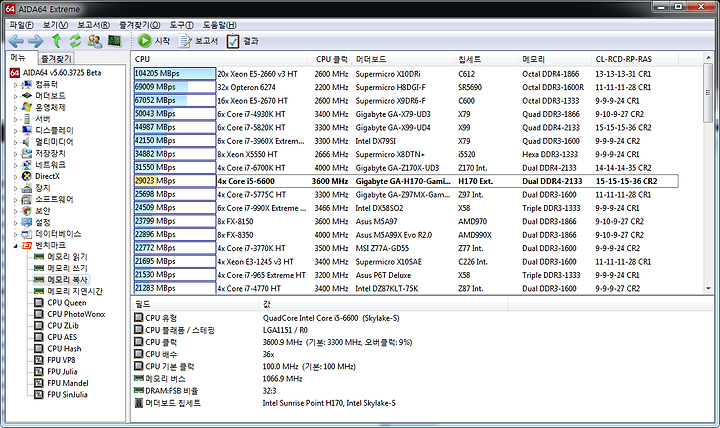Select the 6x Core i7-5820K HT row
The height and width of the screenshot is (428, 720).
[405, 127]
